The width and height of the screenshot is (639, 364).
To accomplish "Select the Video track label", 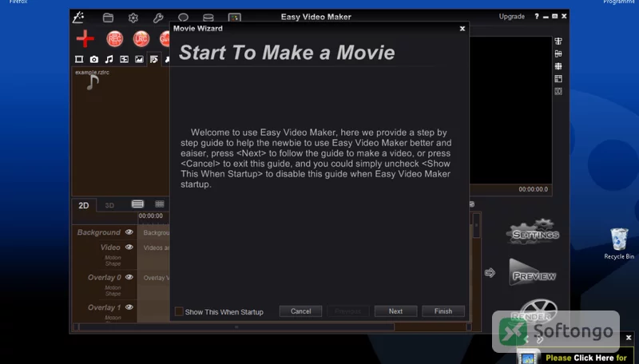I will coord(110,247).
